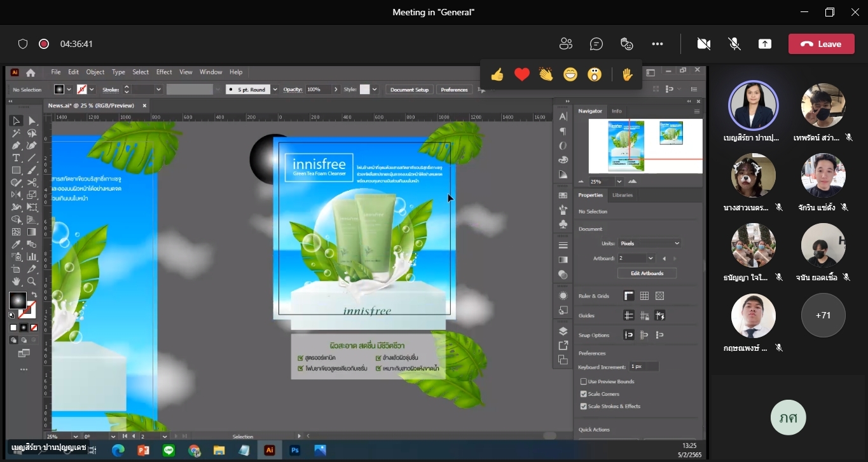Viewport: 868px width, 462px height.
Task: Activate the Zoom tool
Action: click(32, 281)
